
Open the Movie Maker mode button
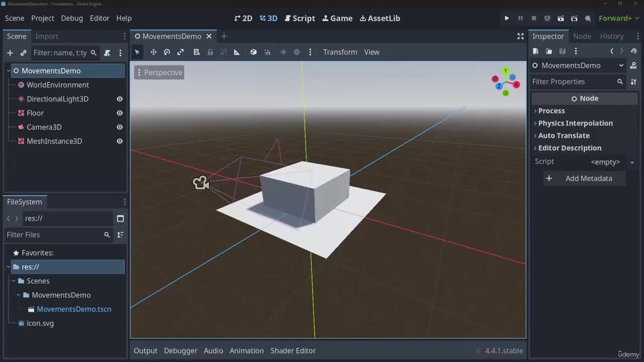[588, 18]
